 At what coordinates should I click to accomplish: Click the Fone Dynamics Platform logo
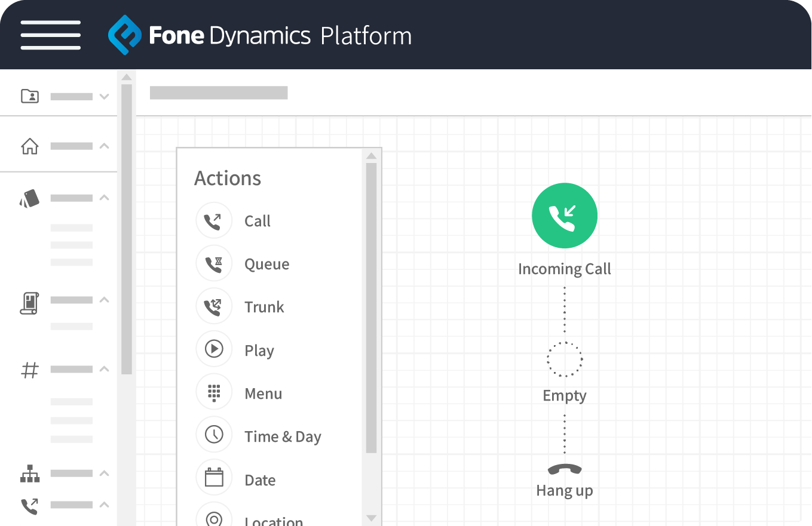click(260, 35)
